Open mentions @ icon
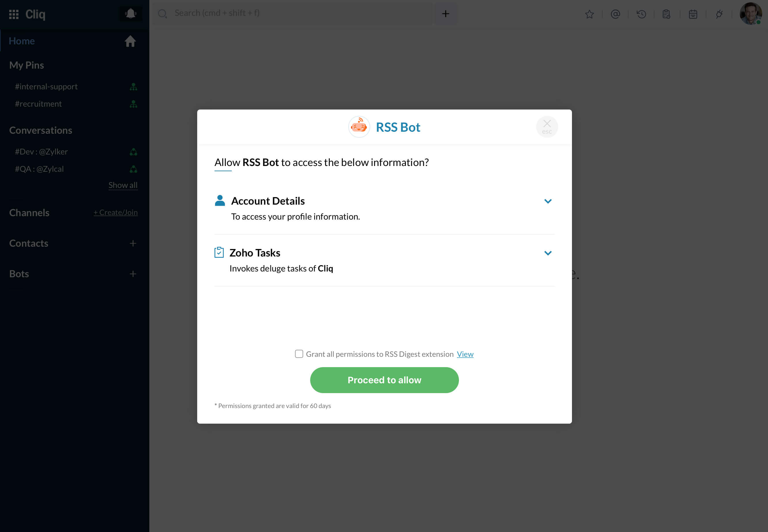Screen dimensions: 768x532 pyautogui.click(x=615, y=14)
